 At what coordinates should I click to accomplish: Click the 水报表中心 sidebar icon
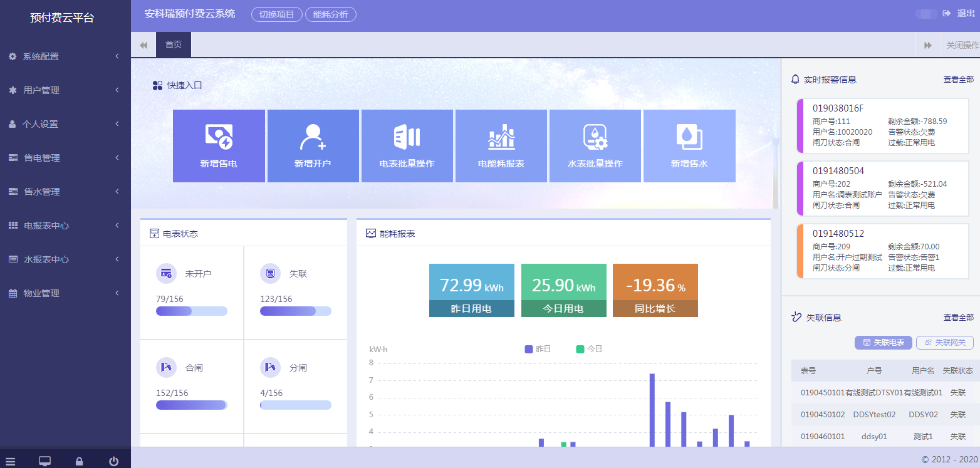point(13,259)
